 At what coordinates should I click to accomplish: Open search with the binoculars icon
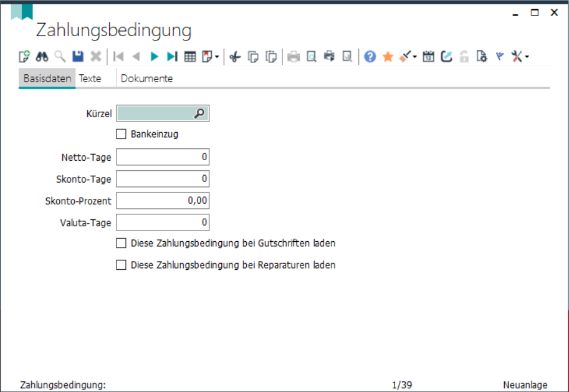pyautogui.click(x=42, y=57)
